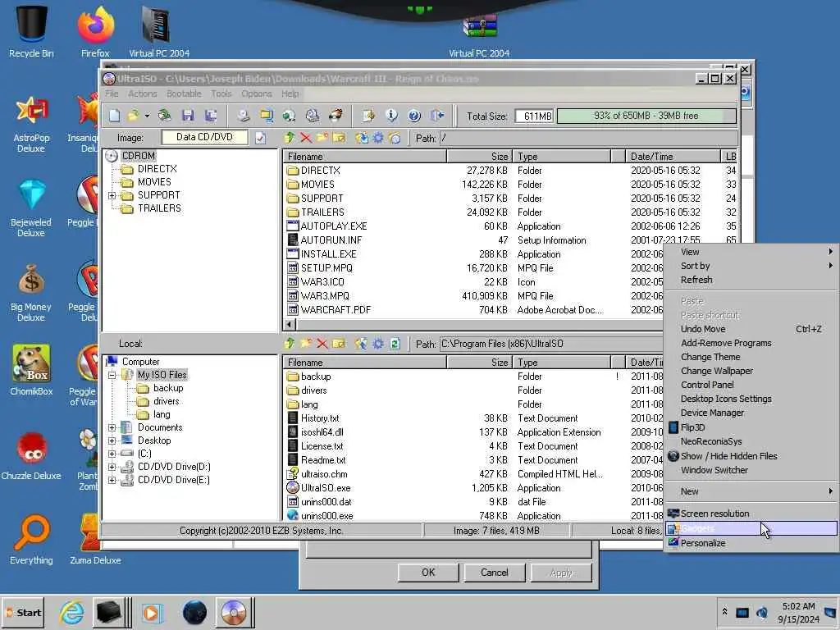840x630 pixels.
Task: Click the OK button in background dialog
Action: click(x=428, y=572)
